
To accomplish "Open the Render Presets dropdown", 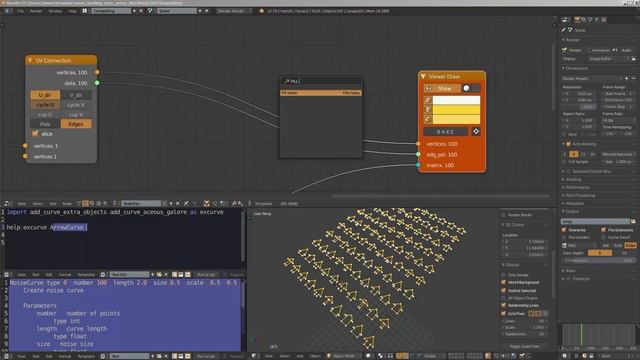I will (592, 78).
